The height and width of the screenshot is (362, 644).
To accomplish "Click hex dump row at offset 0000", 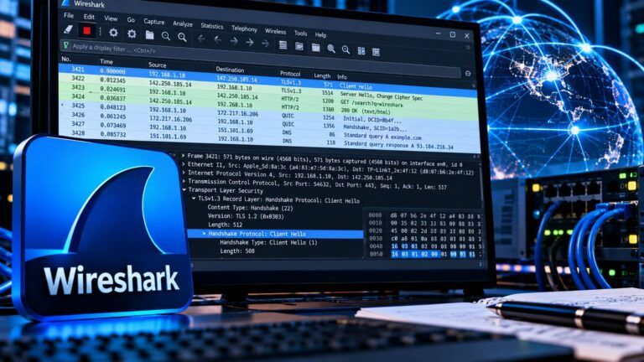I will coord(424,215).
